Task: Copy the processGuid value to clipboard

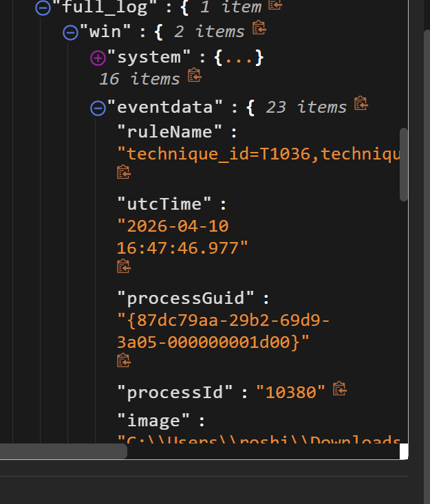Action: (124, 360)
